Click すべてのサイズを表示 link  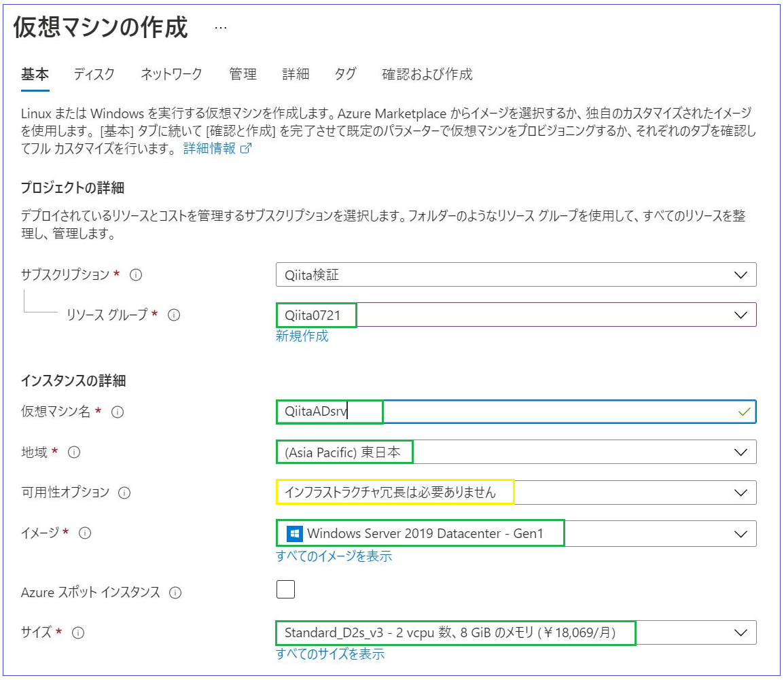pos(330,654)
